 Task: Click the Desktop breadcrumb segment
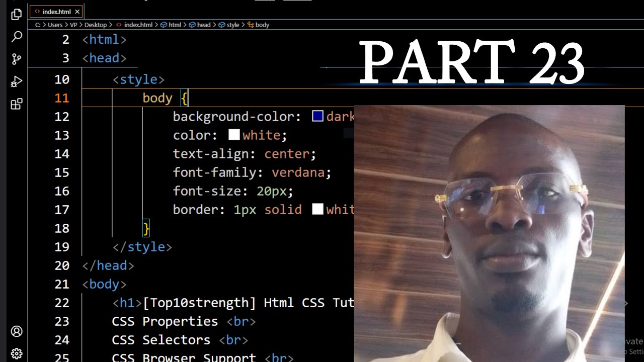(x=96, y=25)
